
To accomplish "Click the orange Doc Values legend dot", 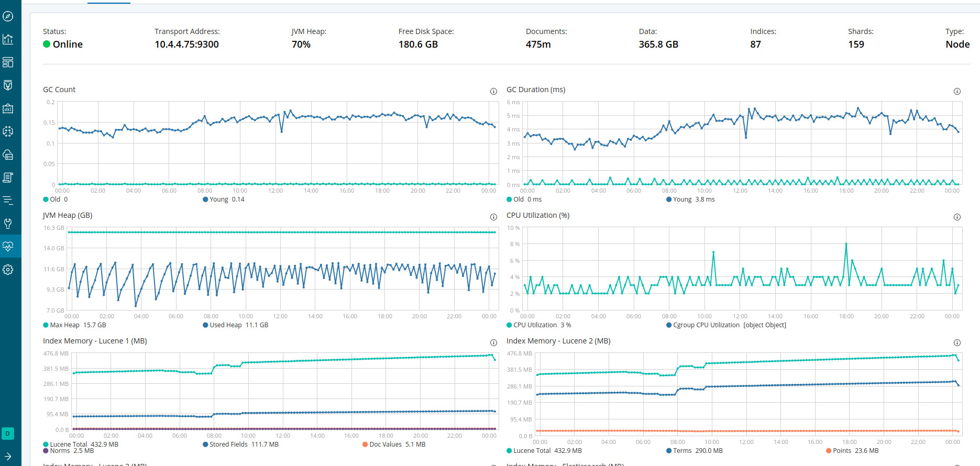I will [365, 445].
